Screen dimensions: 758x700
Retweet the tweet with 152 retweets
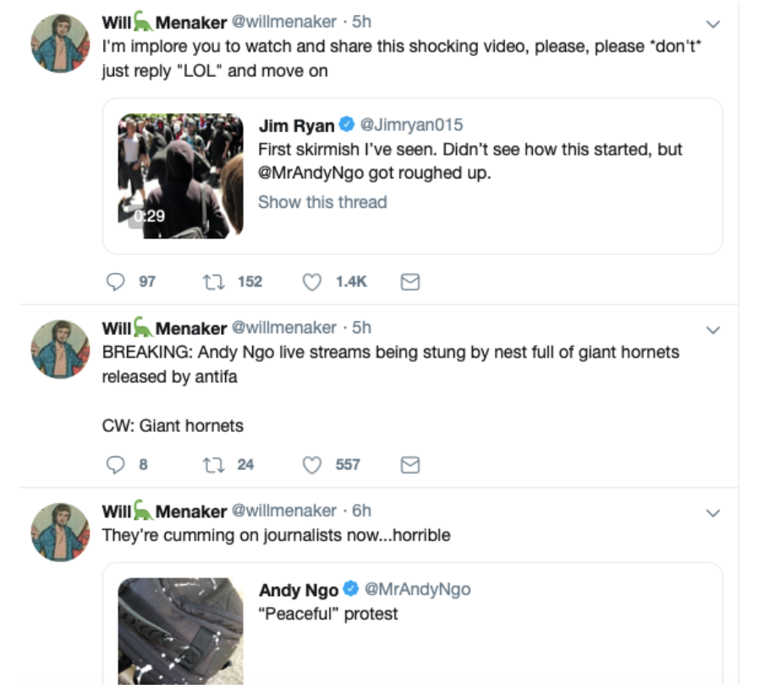pos(213,282)
